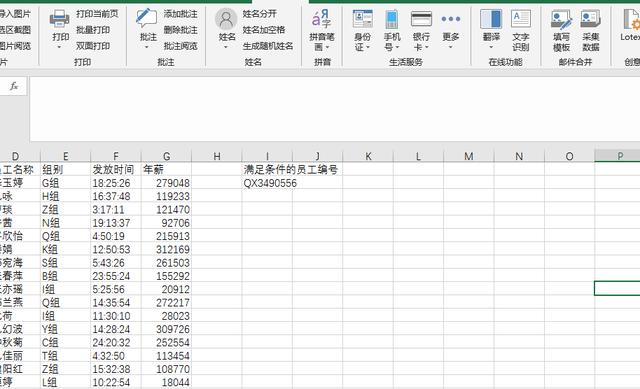Screen dimensions: 640x389
Task: Select the Y组 cell
Action: [65, 329]
